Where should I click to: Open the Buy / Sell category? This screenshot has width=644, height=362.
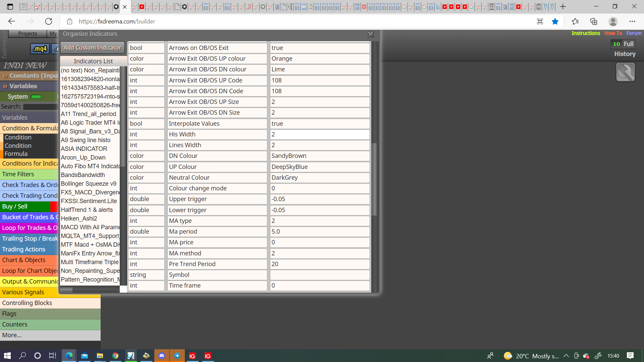pyautogui.click(x=25, y=206)
